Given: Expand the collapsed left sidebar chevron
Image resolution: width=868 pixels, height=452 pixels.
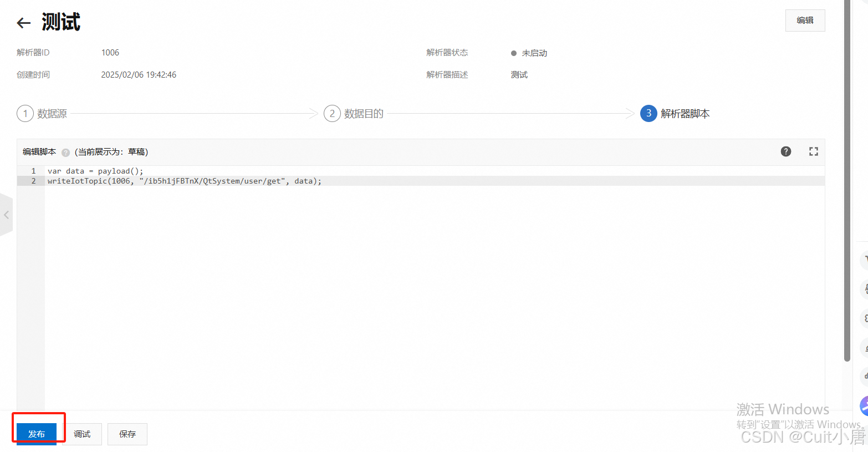Looking at the screenshot, I should 6,215.
